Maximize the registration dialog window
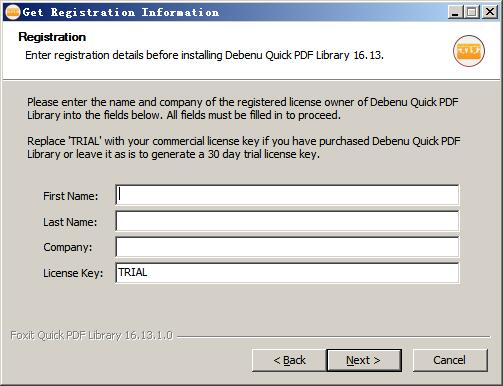 (472, 12)
